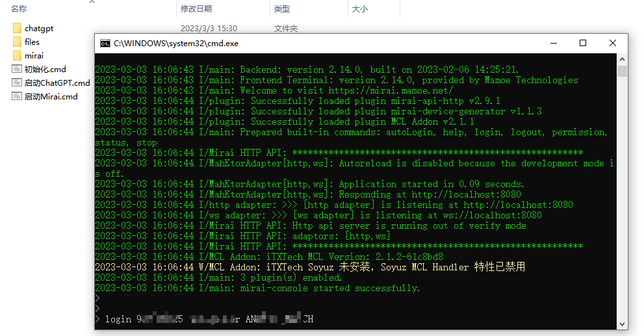Viewport: 644px width, 336px height.
Task: Click the cmd.exe title bar text
Action: [176, 43]
